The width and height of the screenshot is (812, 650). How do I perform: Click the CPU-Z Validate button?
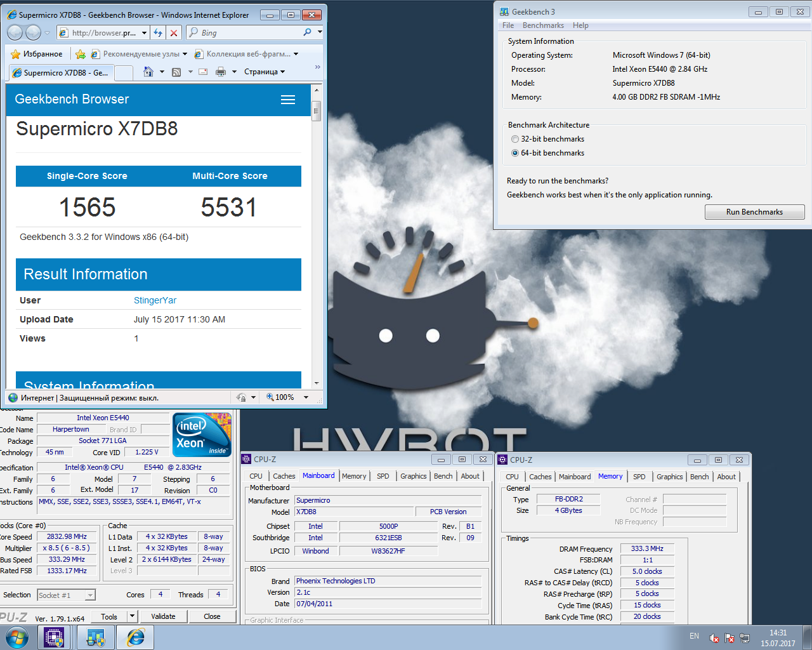(x=163, y=616)
